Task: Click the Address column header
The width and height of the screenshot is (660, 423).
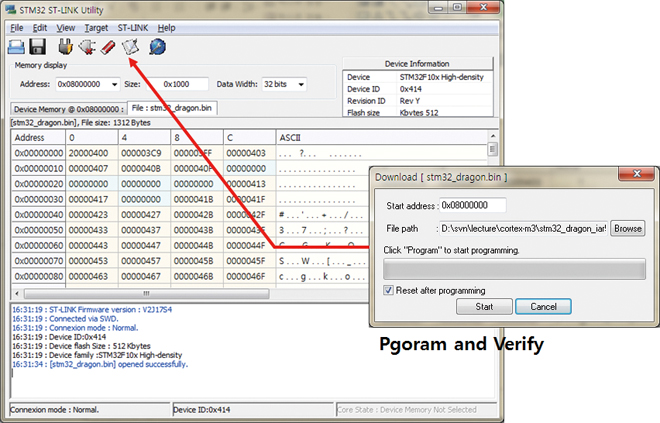Action: pyautogui.click(x=38, y=138)
